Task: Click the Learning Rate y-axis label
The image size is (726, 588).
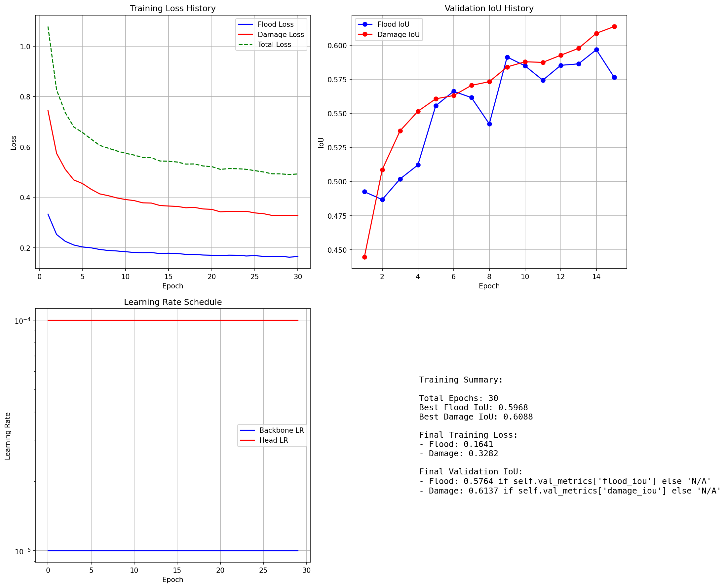Action: pos(8,436)
